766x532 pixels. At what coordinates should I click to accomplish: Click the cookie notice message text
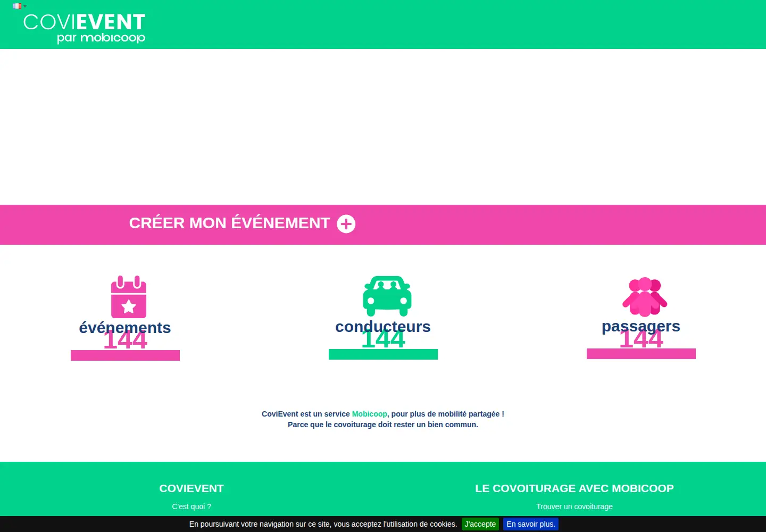323,524
